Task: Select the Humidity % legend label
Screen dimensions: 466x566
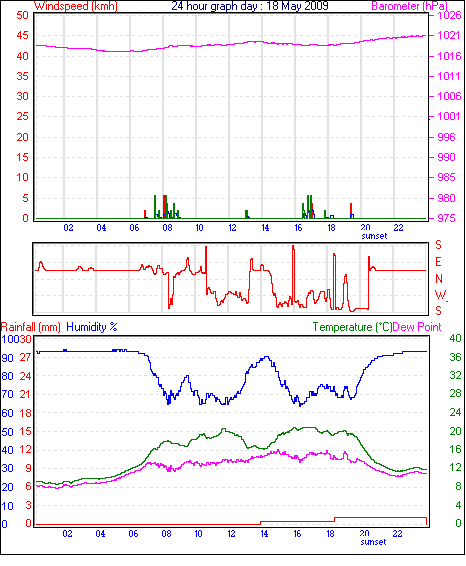Action: pyautogui.click(x=92, y=327)
